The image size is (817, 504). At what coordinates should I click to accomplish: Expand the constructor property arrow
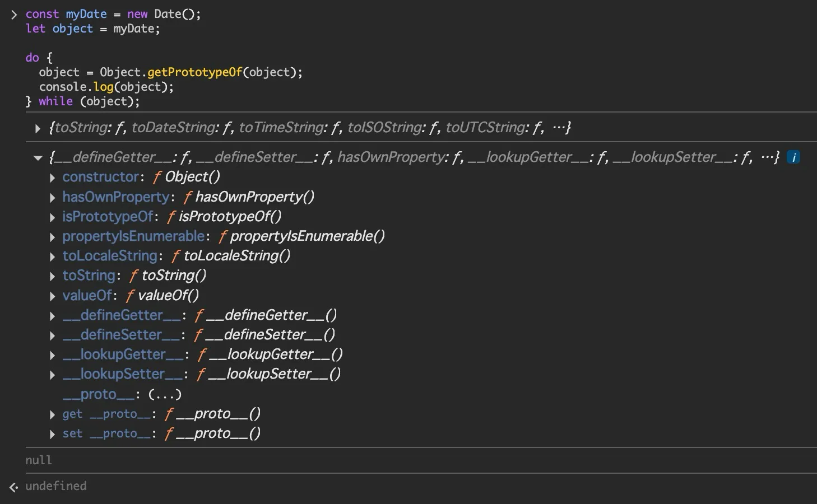click(52, 178)
